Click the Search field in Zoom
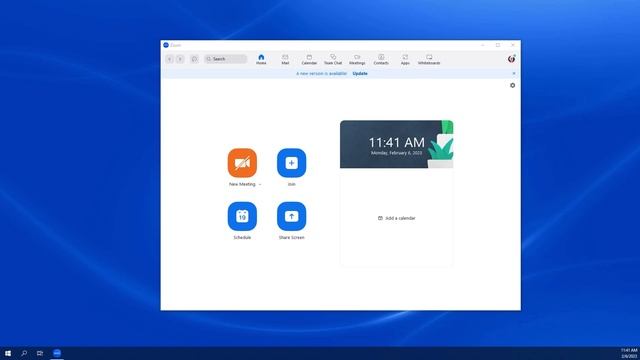The width and height of the screenshot is (640, 360). pos(226,59)
